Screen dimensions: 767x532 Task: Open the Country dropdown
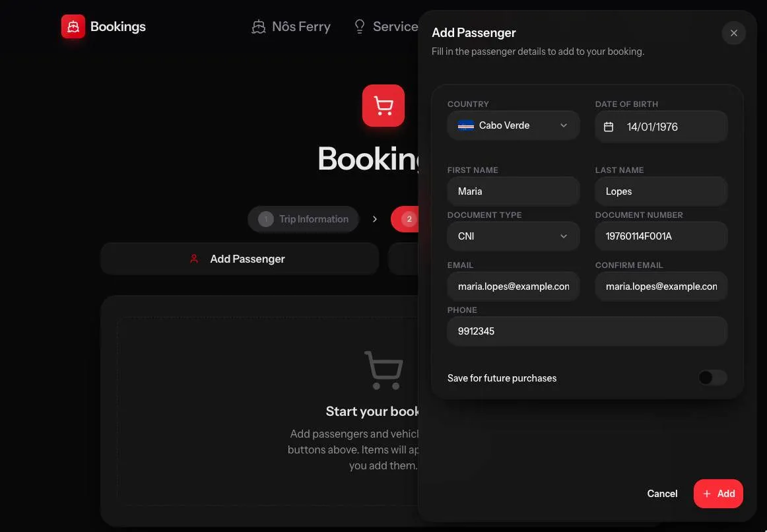tap(514, 125)
